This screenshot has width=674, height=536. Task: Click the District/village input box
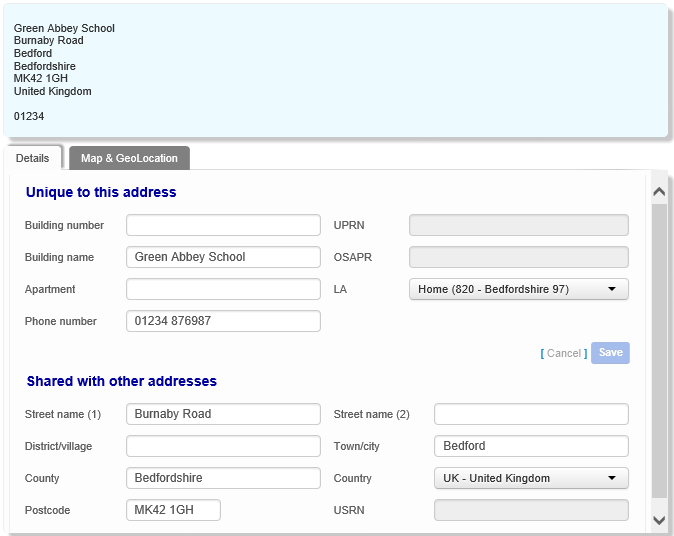pos(223,446)
